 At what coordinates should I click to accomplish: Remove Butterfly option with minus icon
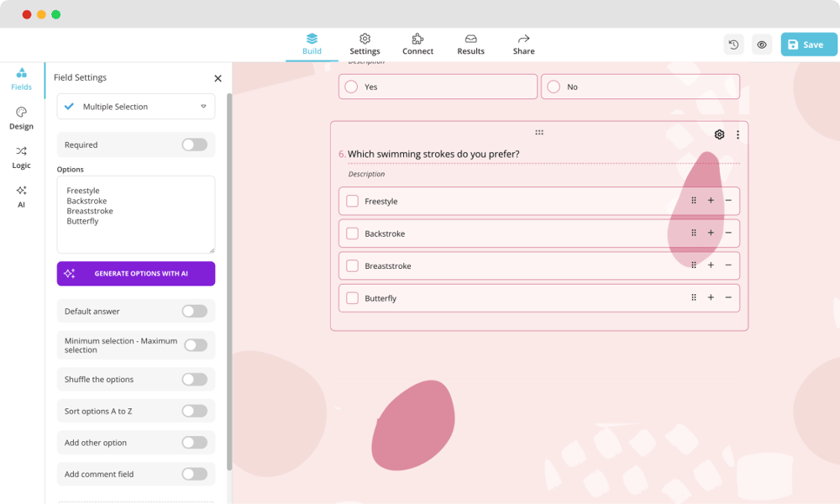click(728, 297)
